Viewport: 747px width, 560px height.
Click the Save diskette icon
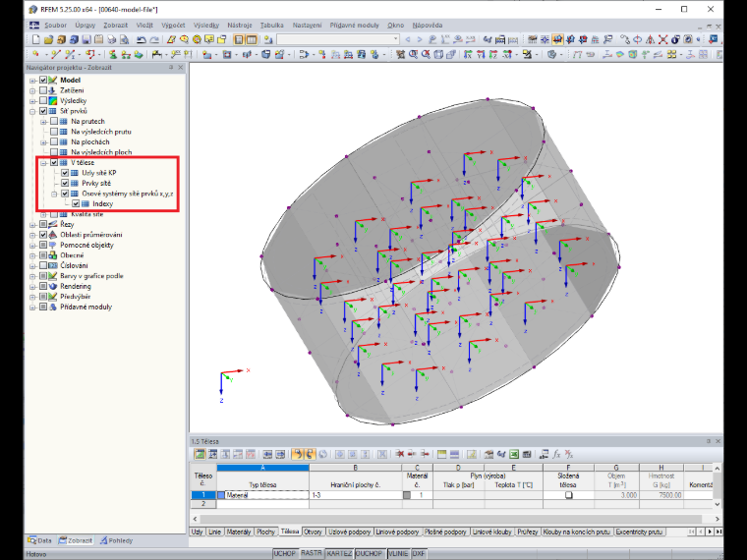coord(86,39)
